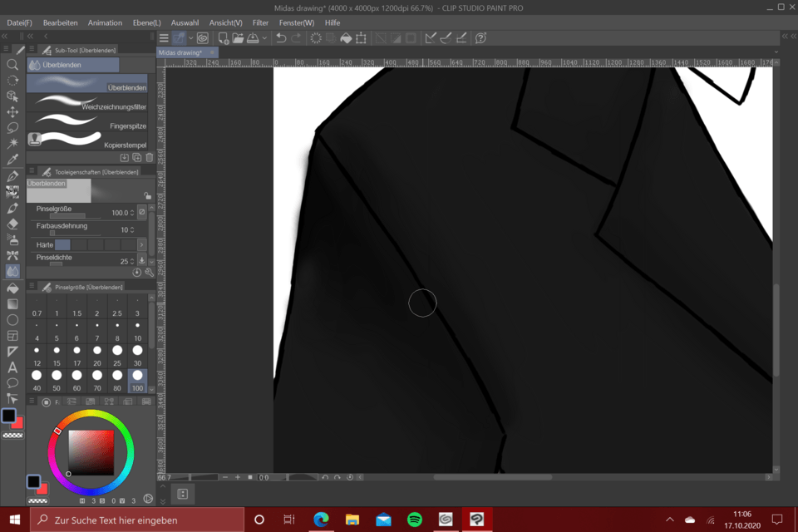Click the red-tinted color square picker
Viewport: 798px width, 532px height.
(x=90, y=451)
